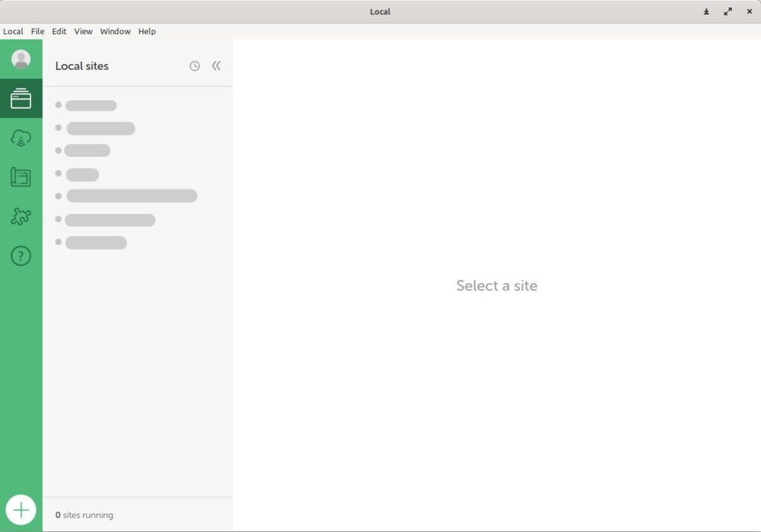This screenshot has height=532, width=761.
Task: Collapse the Local sites panel with chevrons
Action: point(216,66)
